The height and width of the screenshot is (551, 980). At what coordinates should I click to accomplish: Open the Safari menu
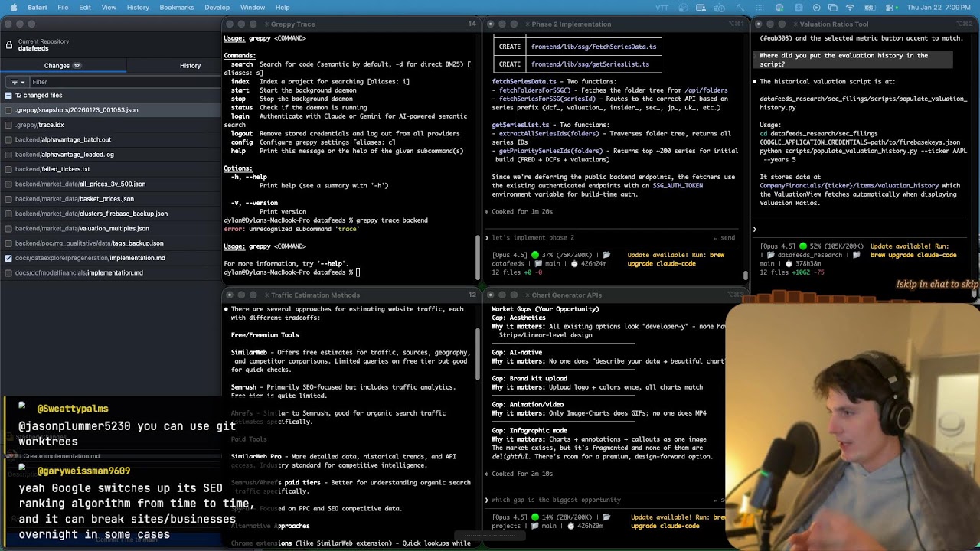(x=37, y=8)
